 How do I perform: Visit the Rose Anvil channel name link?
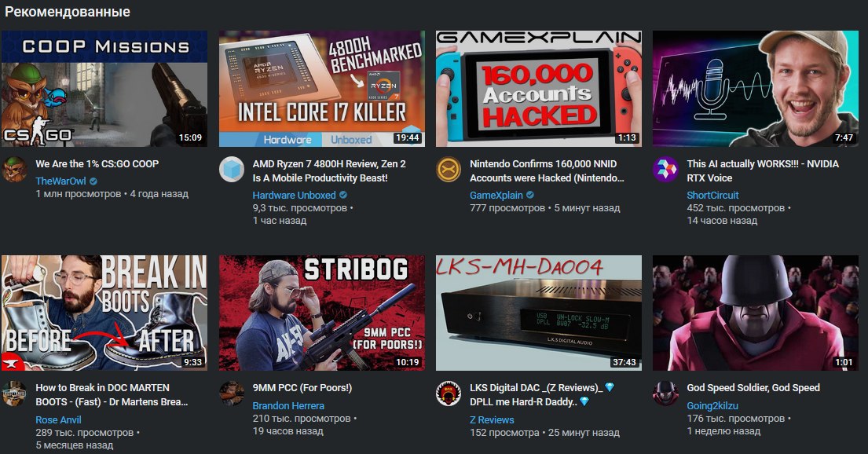[58, 419]
